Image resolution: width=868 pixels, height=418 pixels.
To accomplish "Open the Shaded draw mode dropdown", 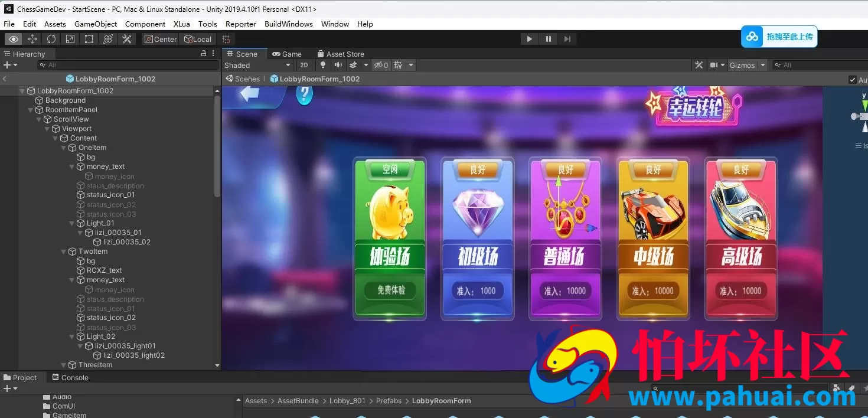I will coord(257,65).
